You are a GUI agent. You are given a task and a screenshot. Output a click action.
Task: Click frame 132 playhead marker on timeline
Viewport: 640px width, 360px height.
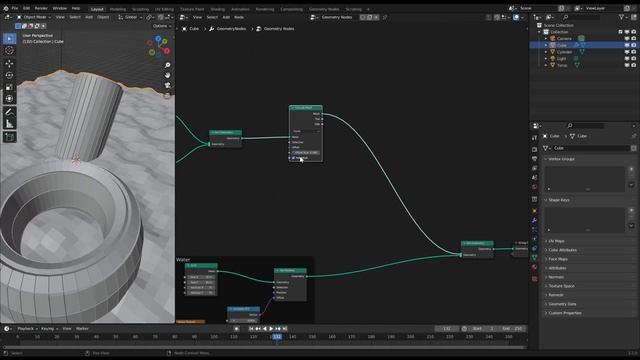tap(277, 337)
